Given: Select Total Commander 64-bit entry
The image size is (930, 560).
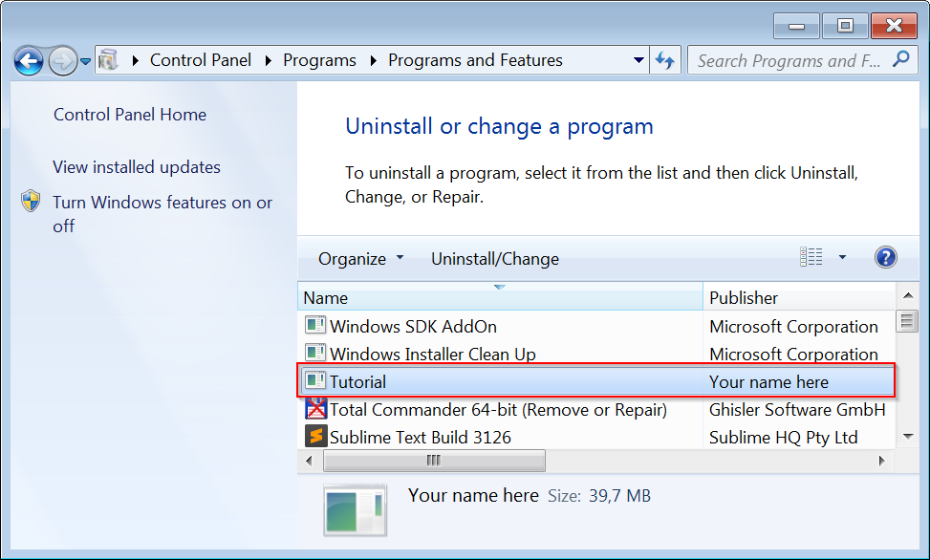Looking at the screenshot, I should point(596,409).
